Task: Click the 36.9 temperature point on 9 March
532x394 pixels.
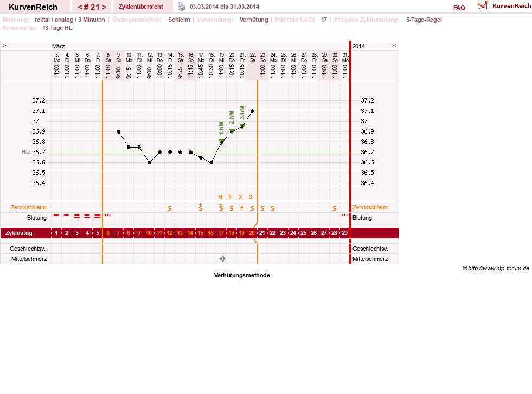Action: [118, 131]
